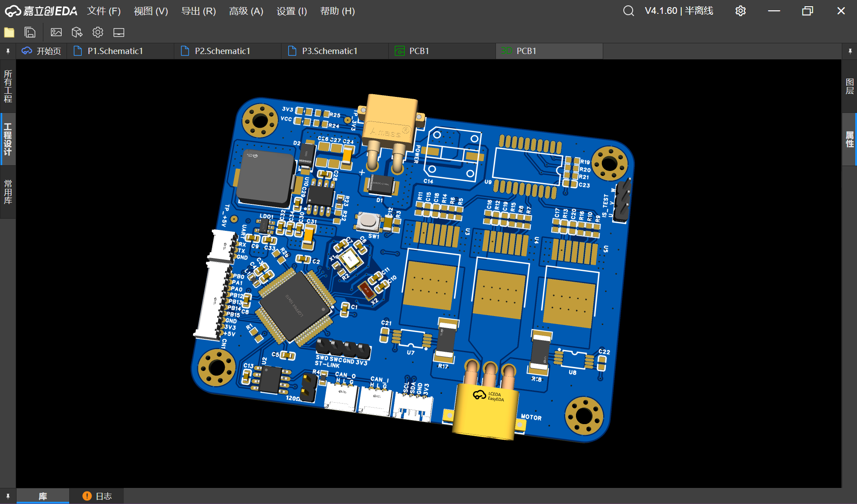Switch to the 开始页 tab
This screenshot has width=857, height=504.
coord(42,51)
